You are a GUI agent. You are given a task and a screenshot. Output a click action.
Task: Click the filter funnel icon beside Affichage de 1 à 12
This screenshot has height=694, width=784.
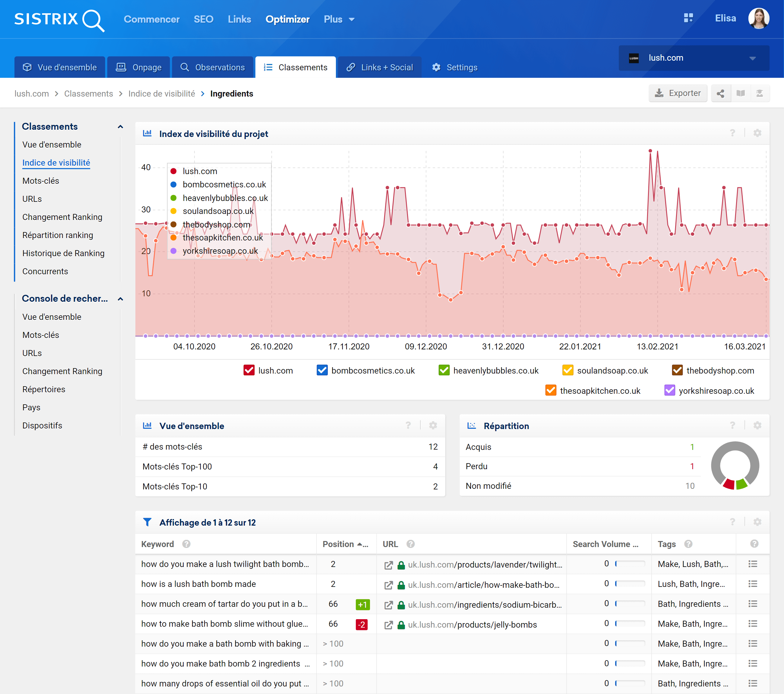click(147, 522)
